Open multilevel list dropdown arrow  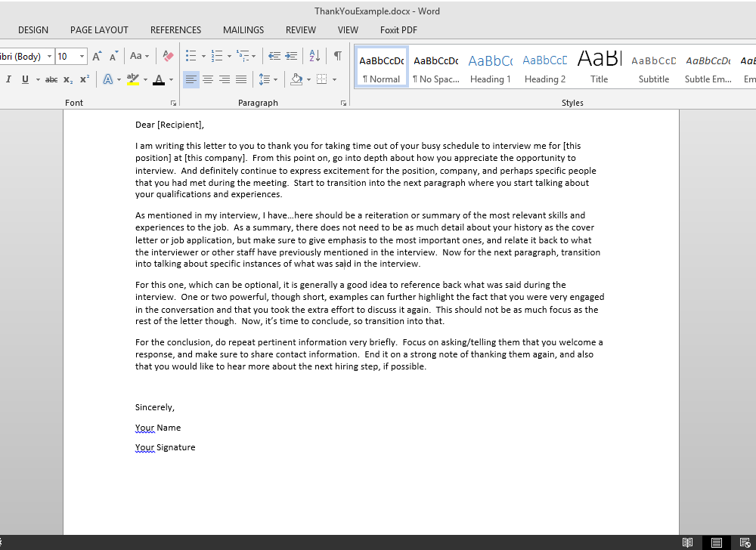pyautogui.click(x=253, y=57)
